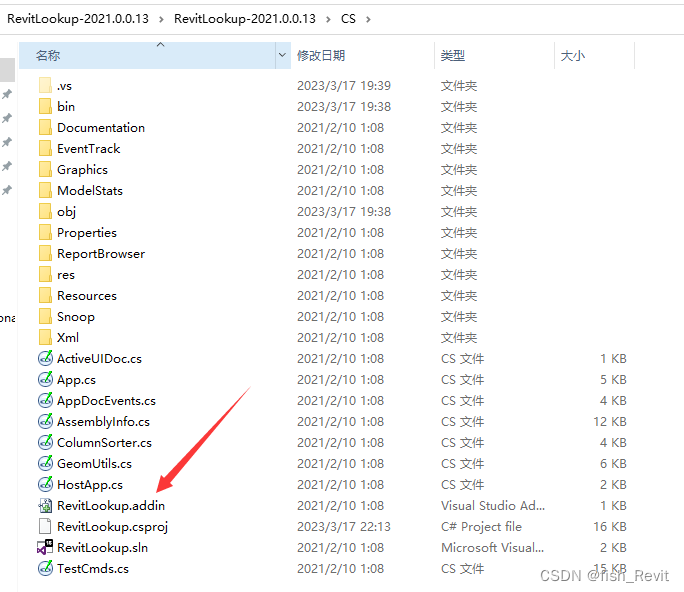Select the RevitLookup.sln file name
Screen dimensions: 684x592
(103, 547)
